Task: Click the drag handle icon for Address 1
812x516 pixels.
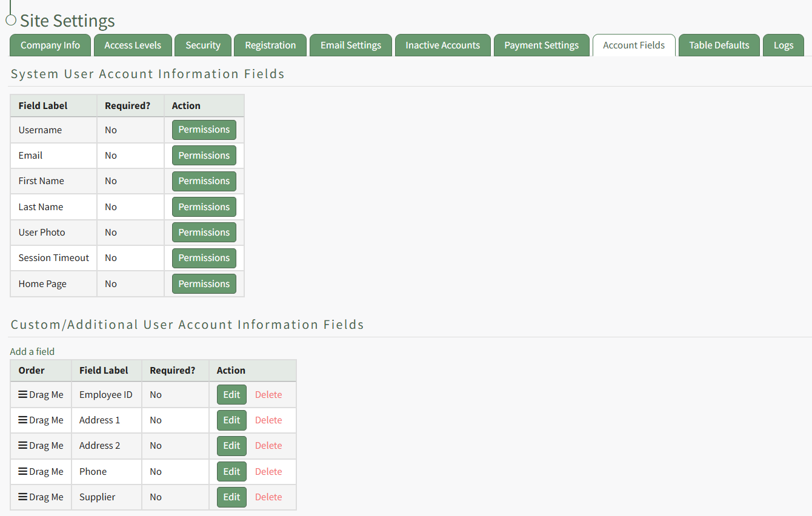Action: coord(23,420)
